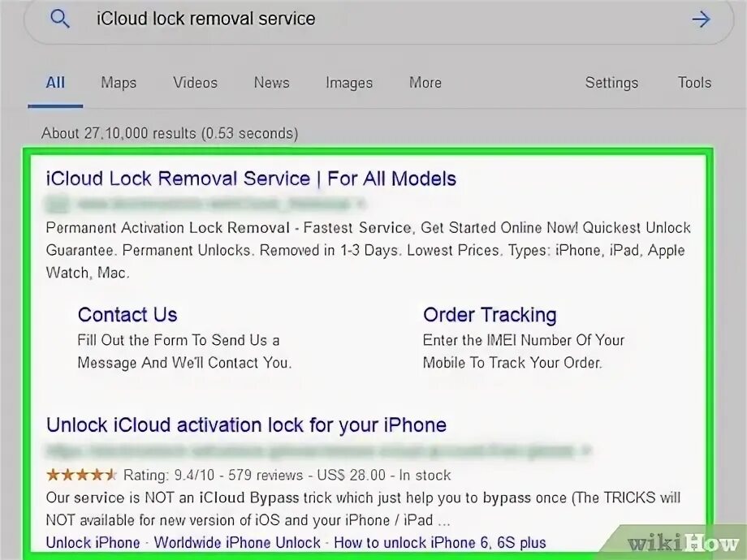Open 'iCloud Lock Removal Service | For All Models' result
This screenshot has width=747, height=560.
[251, 179]
